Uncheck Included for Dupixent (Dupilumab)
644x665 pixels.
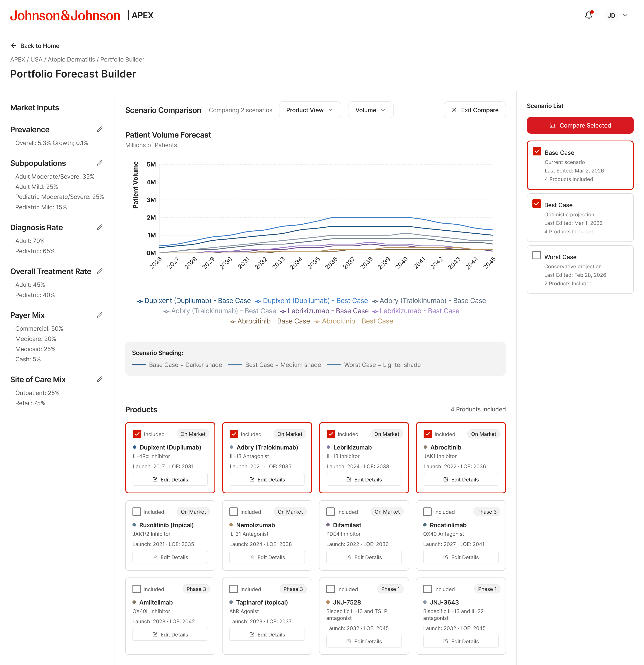click(137, 434)
